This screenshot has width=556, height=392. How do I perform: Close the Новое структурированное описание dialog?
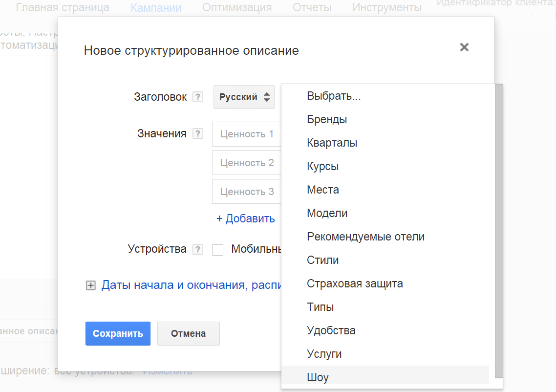[x=464, y=47]
